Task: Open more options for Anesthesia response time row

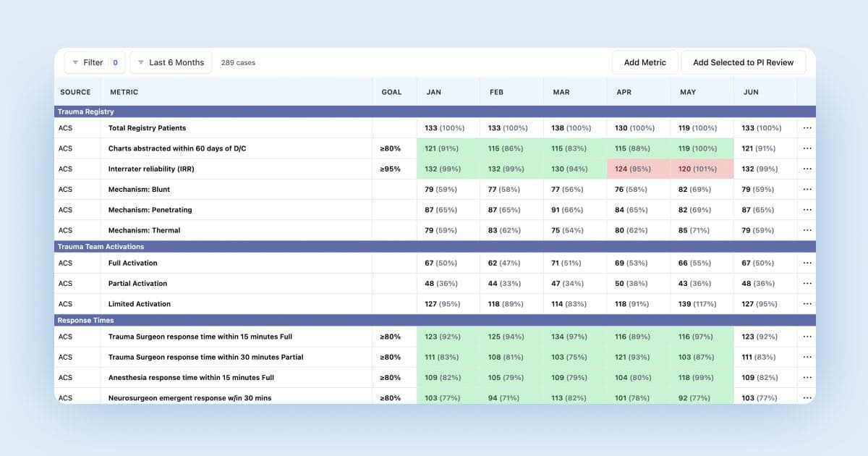Action: coord(807,377)
